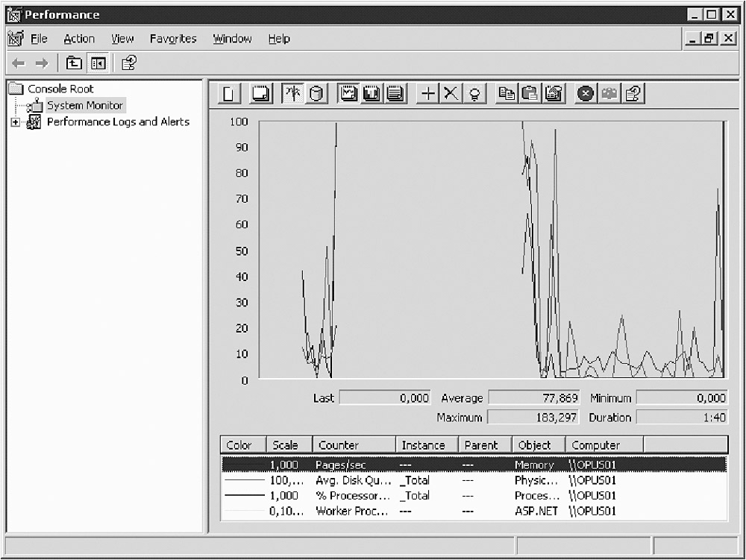The height and width of the screenshot is (560, 746).
Task: Click the Up One Level folder icon
Action: pyautogui.click(x=74, y=63)
